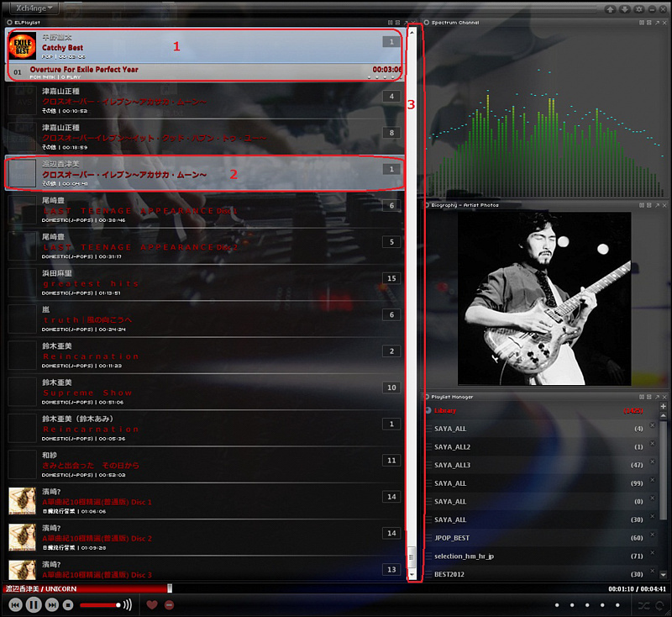
Task: Toggle shuffle playback mode
Action: 643,605
